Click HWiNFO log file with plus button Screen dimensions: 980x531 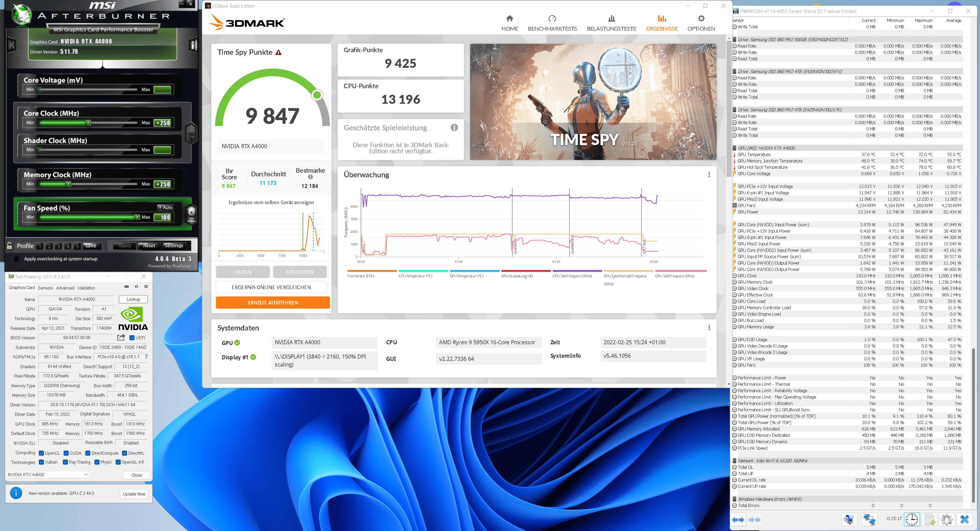coord(930,519)
